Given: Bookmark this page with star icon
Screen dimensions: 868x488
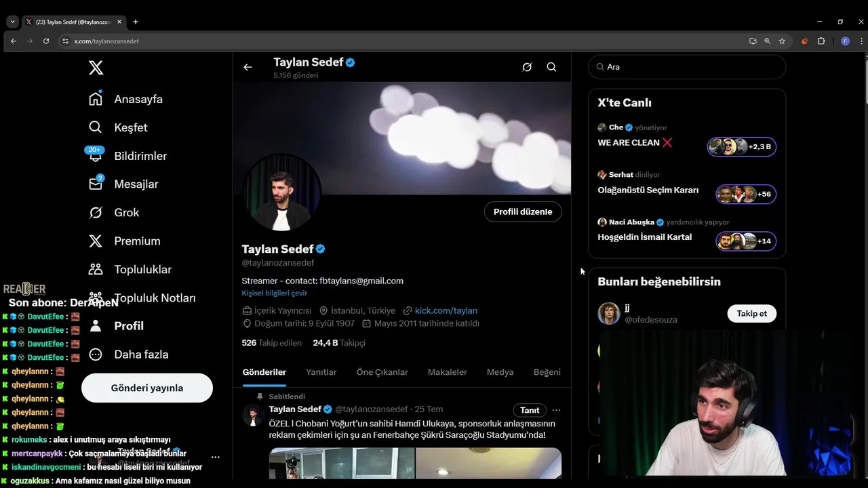Looking at the screenshot, I should pos(782,41).
